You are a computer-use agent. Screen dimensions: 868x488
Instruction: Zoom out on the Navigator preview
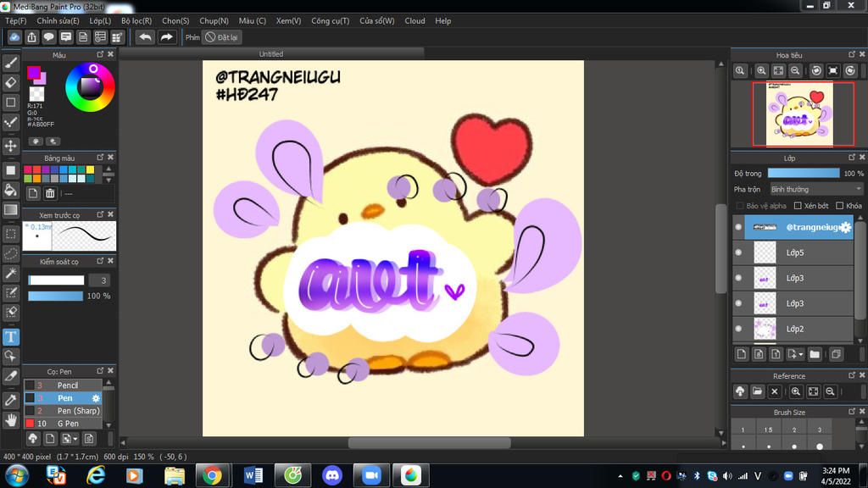point(795,71)
